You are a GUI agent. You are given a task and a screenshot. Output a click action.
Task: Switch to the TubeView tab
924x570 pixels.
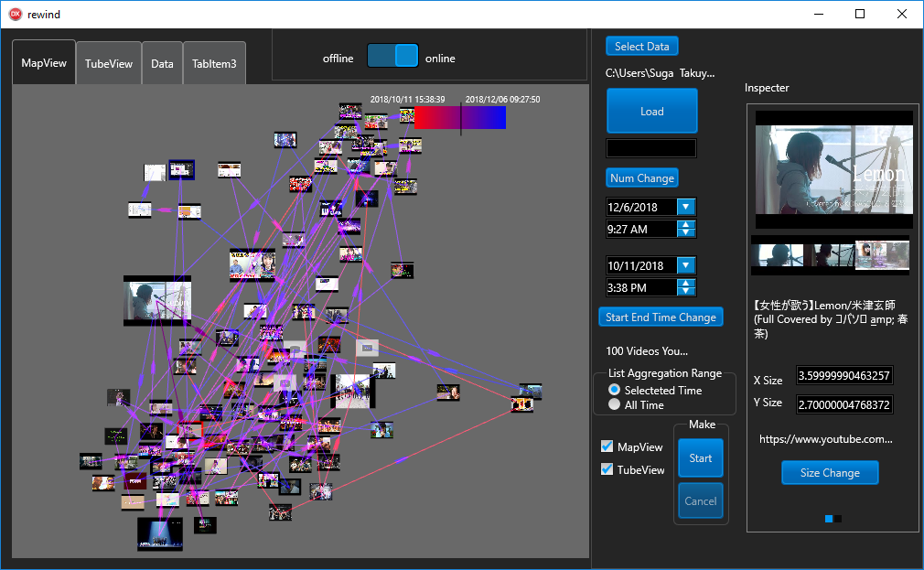click(109, 64)
